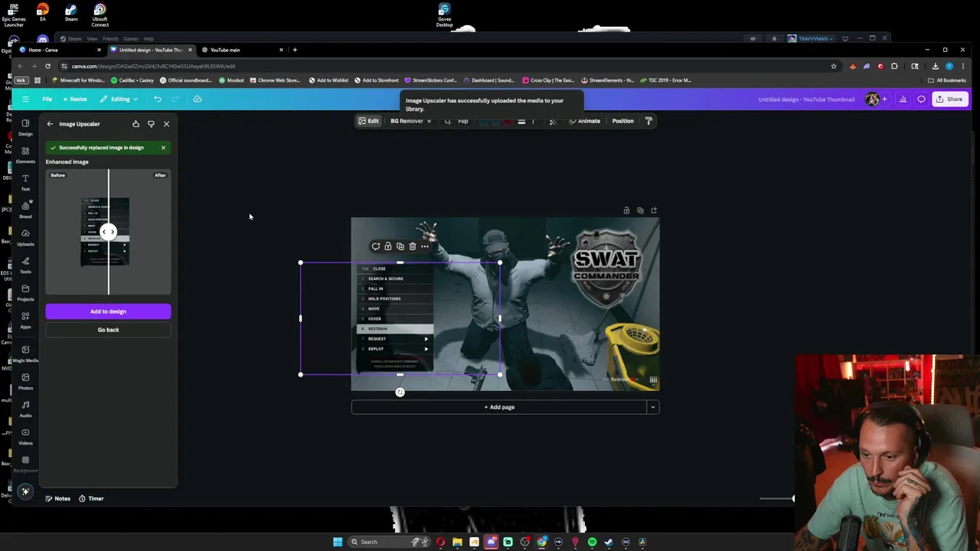Go back with Image Upscaler arrow
The width and height of the screenshot is (980, 551).
(50, 124)
